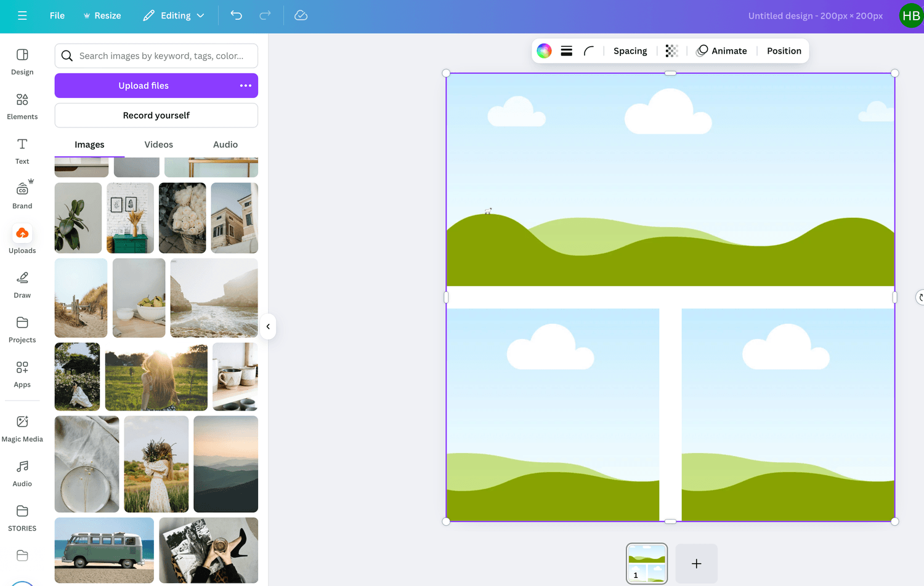The image size is (924, 586).
Task: Switch to the Videos tab
Action: coord(158,145)
